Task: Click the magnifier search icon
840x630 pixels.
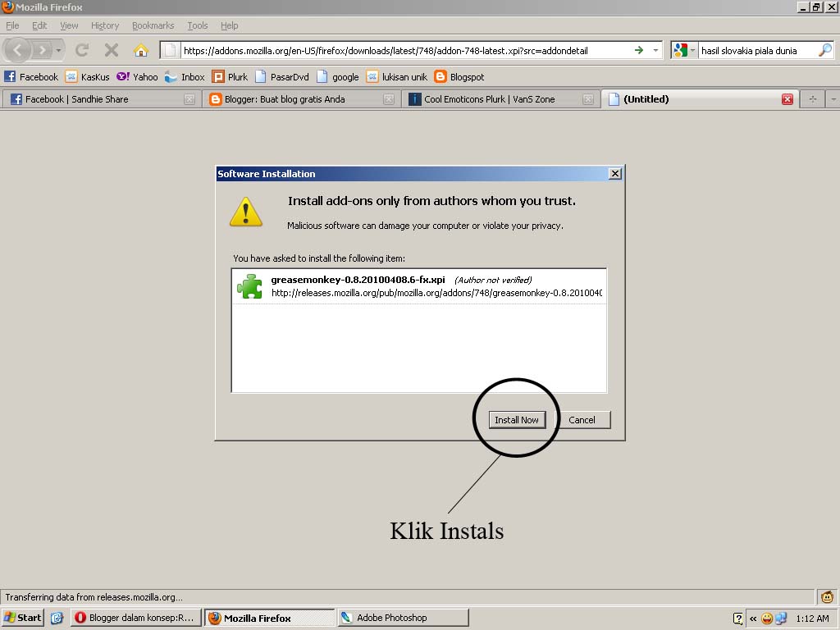Action: [x=825, y=50]
